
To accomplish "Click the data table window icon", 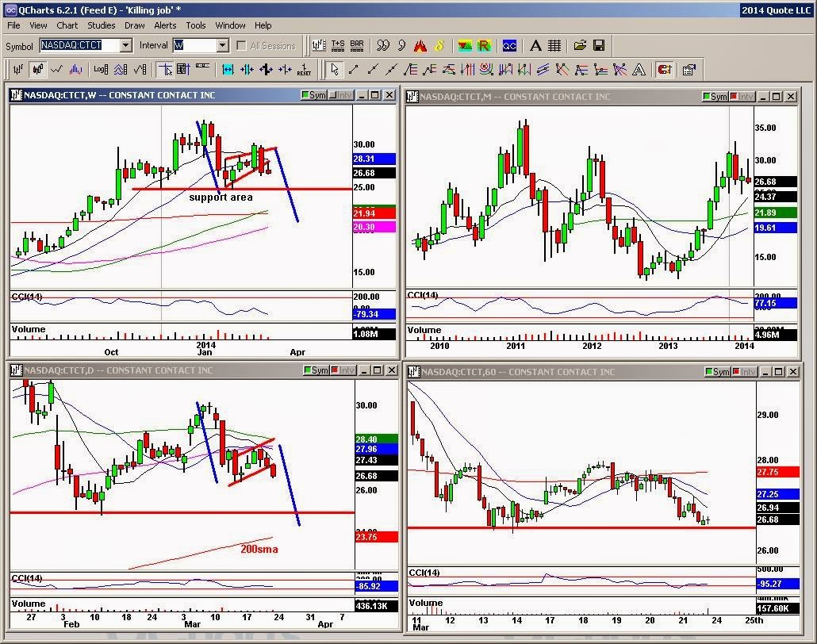I will [x=183, y=69].
